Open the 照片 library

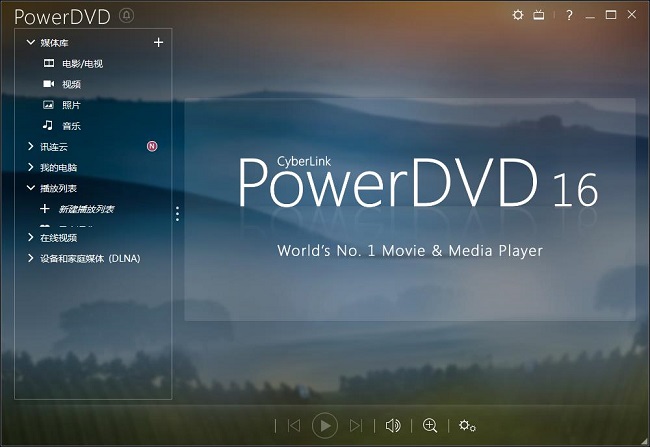71,105
